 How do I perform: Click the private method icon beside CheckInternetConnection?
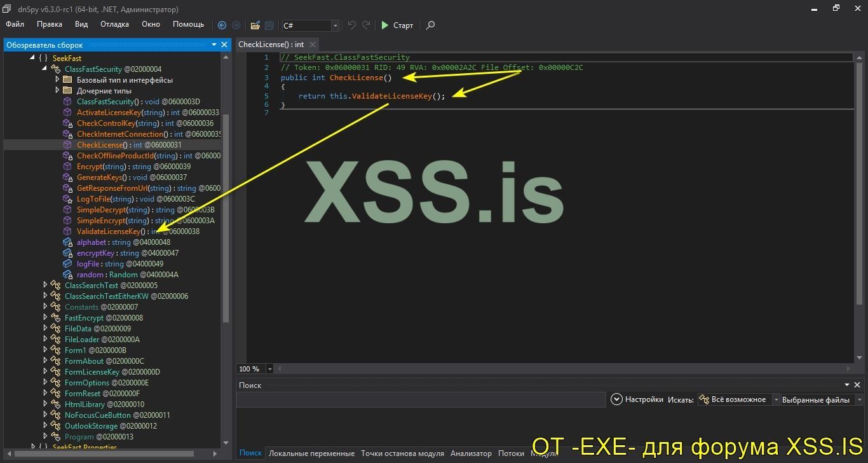coord(68,134)
